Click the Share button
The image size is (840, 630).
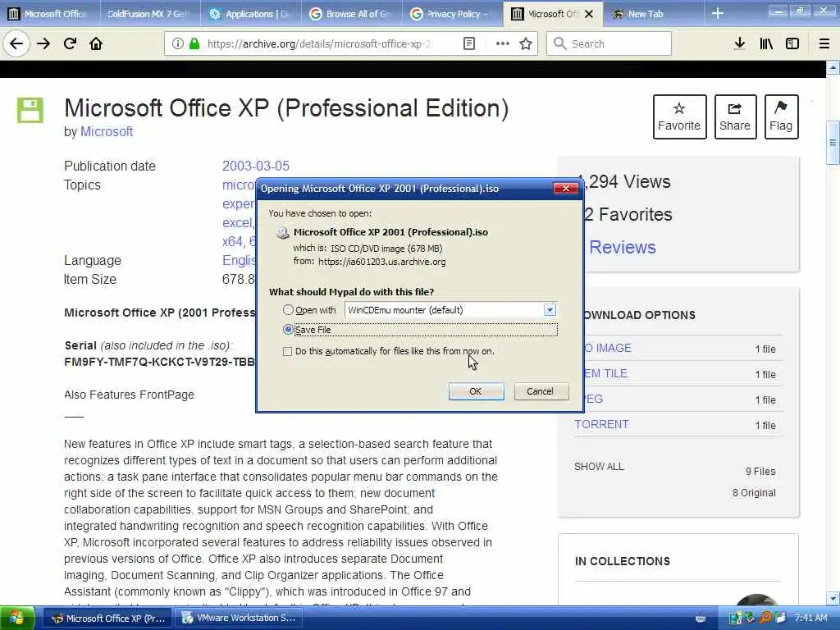[735, 116]
